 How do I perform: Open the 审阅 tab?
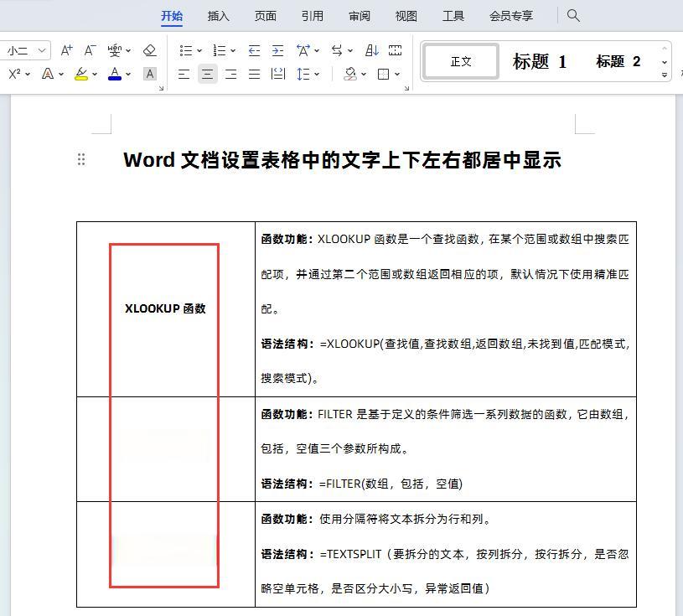coord(360,16)
